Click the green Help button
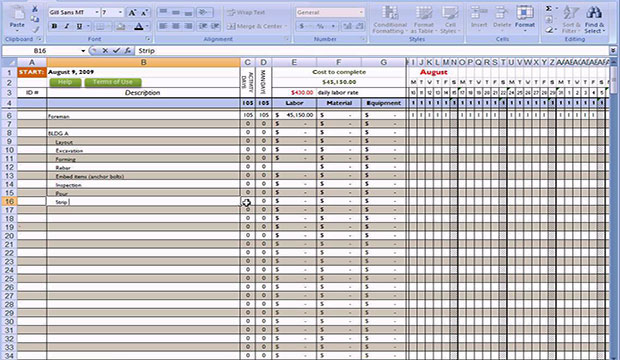Viewport: 620px width, 360px height. (65, 82)
